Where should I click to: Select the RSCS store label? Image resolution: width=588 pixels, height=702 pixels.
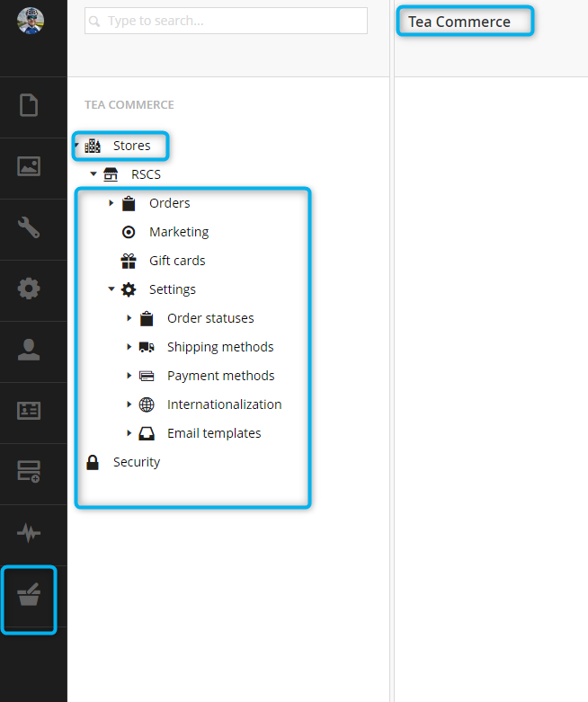[x=146, y=174]
